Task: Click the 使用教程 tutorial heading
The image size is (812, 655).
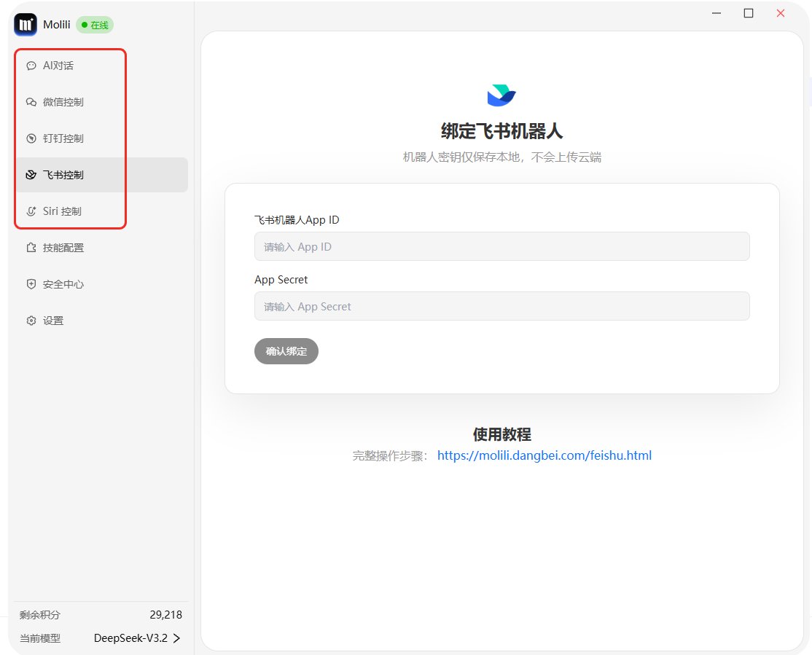Action: [x=501, y=434]
